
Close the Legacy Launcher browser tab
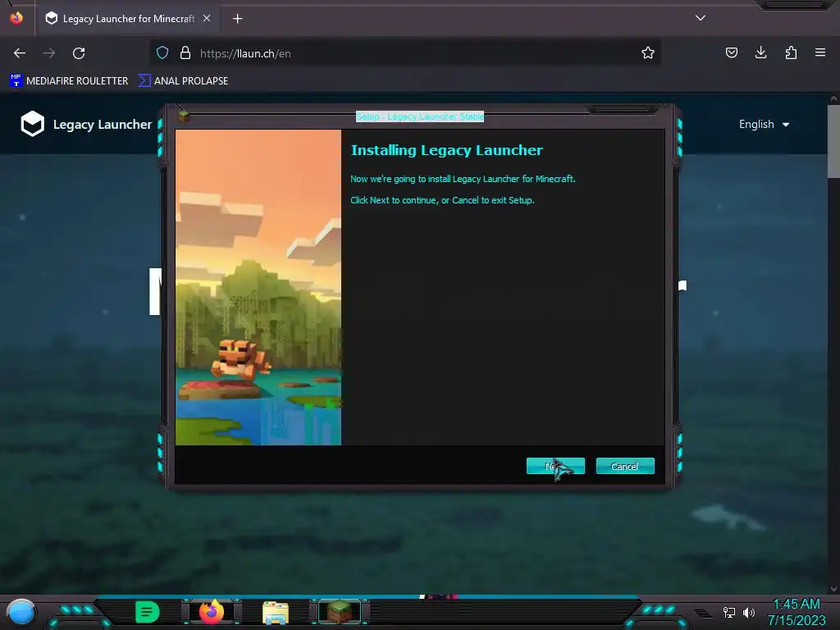click(x=207, y=18)
